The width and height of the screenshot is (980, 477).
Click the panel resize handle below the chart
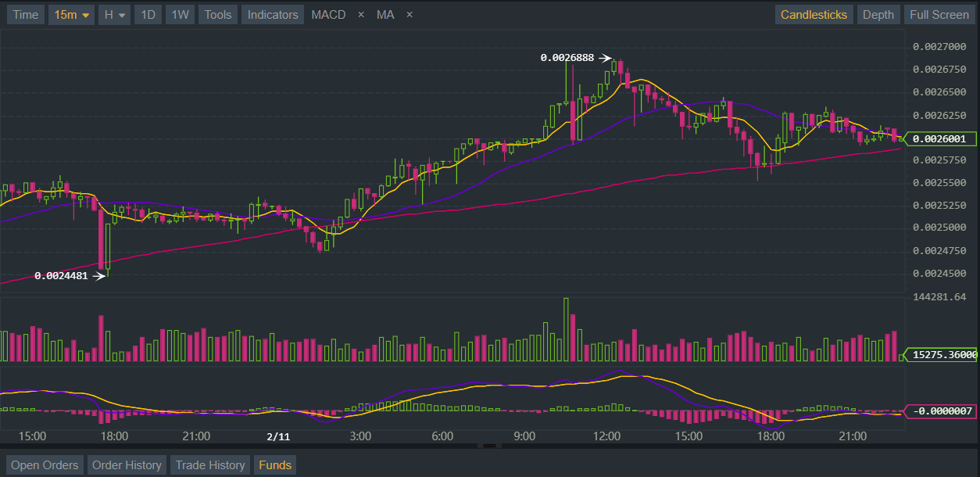490,446
